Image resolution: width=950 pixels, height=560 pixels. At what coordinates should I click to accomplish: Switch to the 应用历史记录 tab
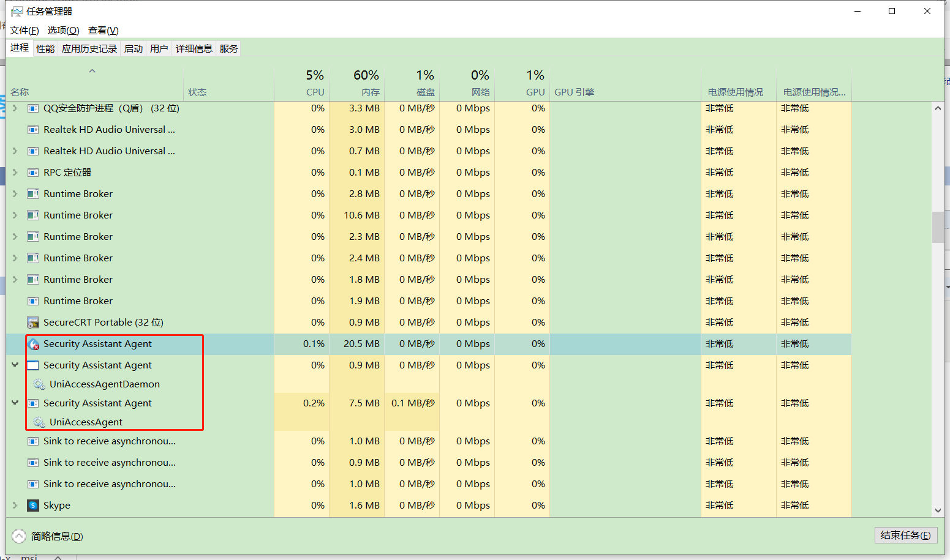(89, 49)
